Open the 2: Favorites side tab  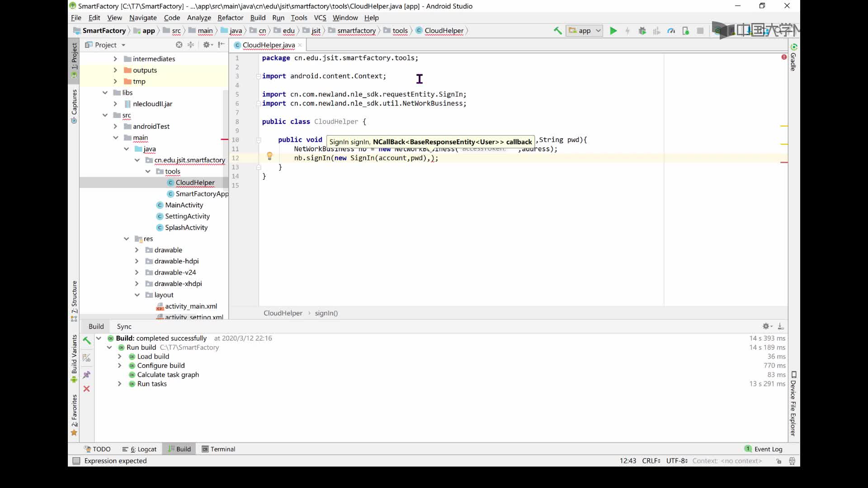74,415
